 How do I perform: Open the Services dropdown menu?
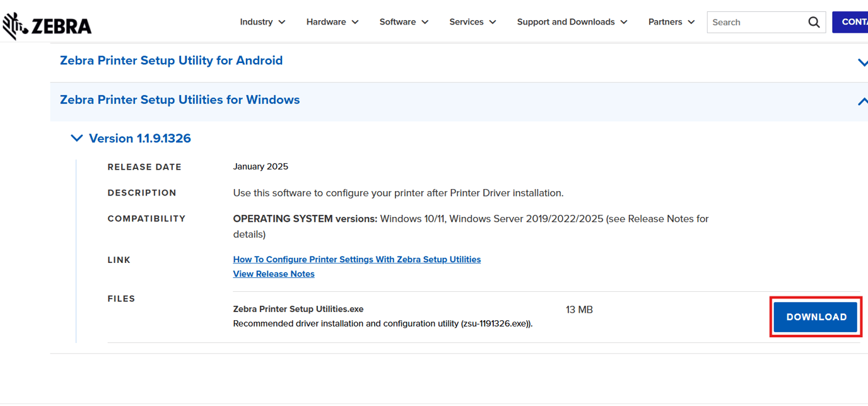(x=472, y=22)
